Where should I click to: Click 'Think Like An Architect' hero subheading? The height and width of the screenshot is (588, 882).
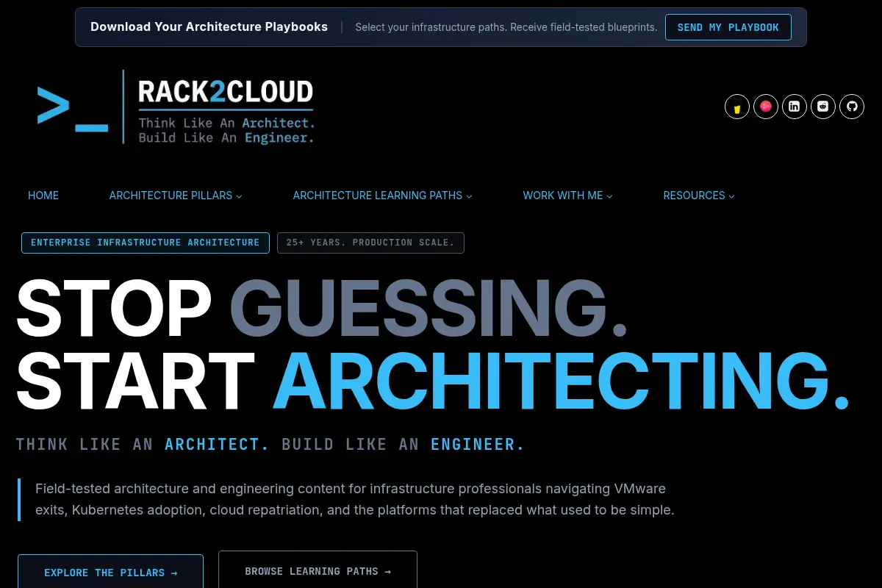coord(270,444)
